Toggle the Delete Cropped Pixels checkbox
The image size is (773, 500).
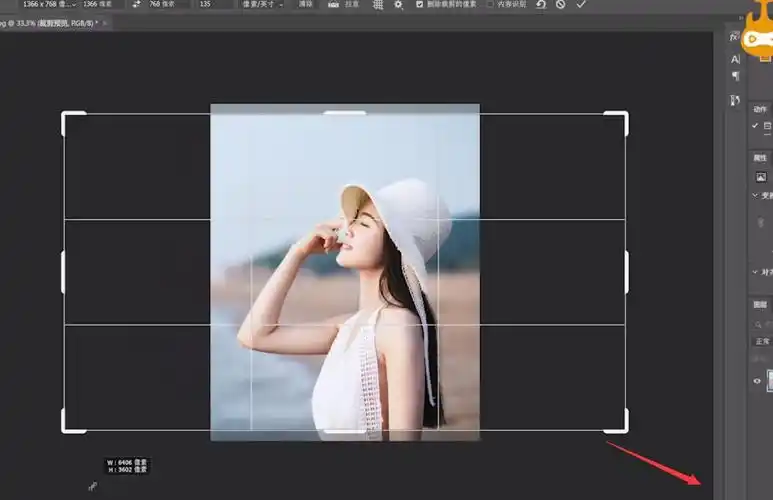(420, 5)
